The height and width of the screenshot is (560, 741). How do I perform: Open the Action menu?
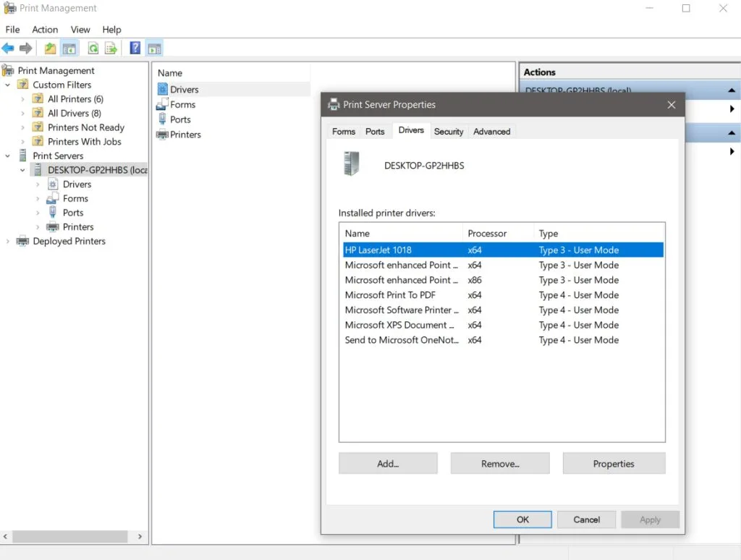click(45, 29)
